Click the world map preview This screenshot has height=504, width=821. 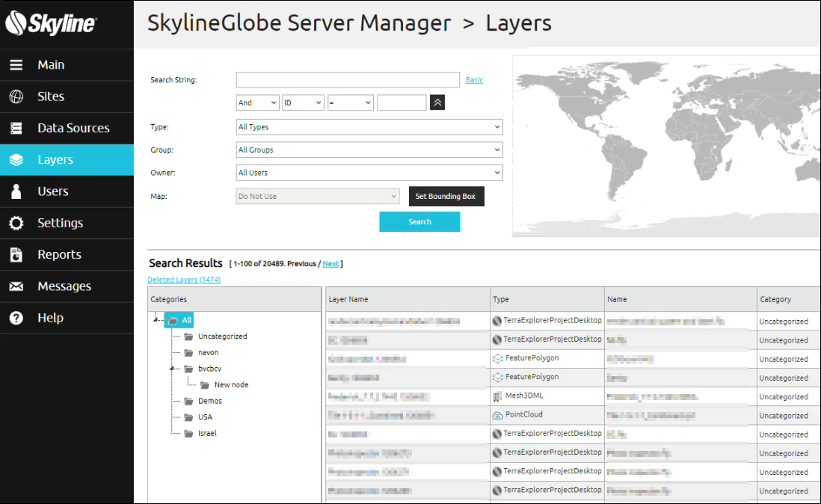tap(666, 146)
